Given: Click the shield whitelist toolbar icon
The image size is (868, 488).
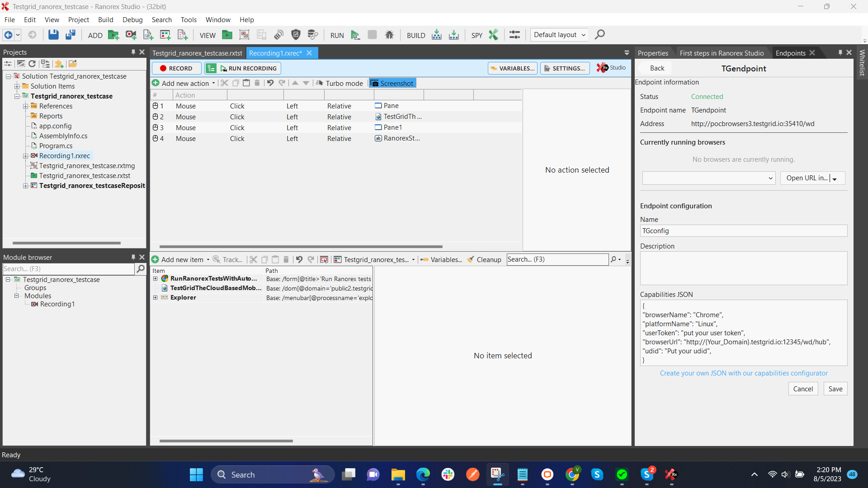Looking at the screenshot, I should (x=296, y=35).
